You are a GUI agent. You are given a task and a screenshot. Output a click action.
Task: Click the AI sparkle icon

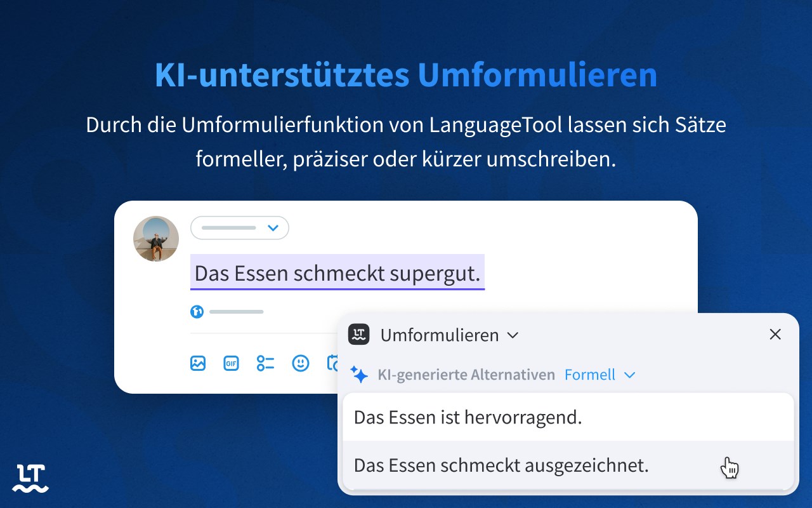[x=359, y=375]
